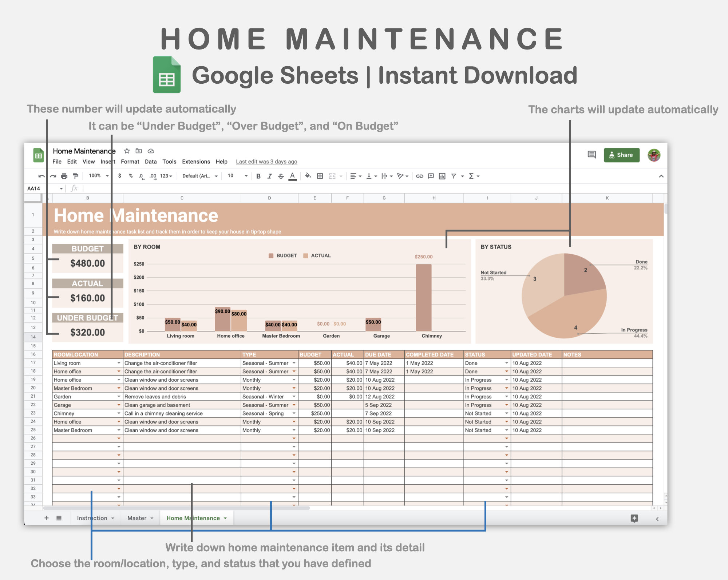Toggle strikethrough formatting
Viewport: 728px width, 580px height.
pos(281,176)
